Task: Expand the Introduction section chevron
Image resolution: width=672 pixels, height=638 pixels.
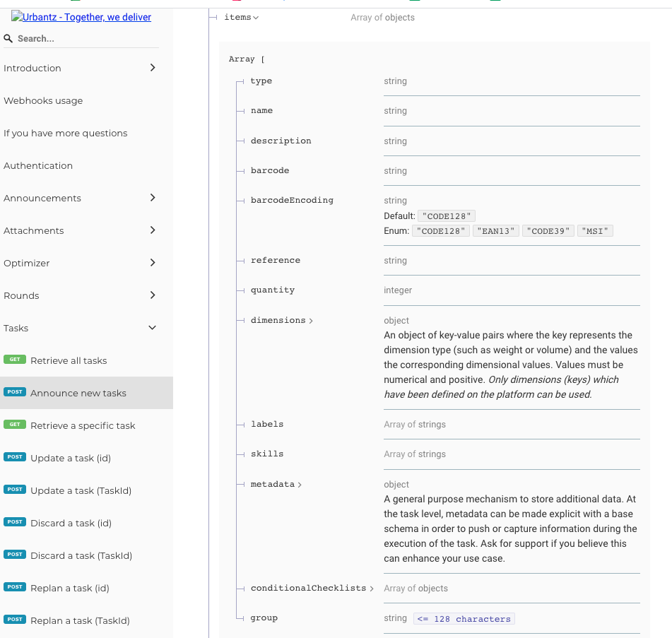Action: pyautogui.click(x=153, y=68)
